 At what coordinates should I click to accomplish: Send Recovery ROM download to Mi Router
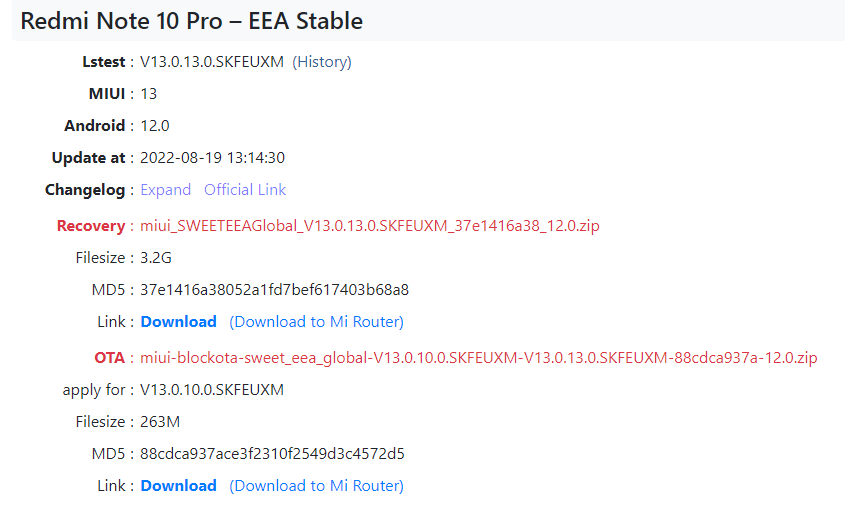(316, 322)
